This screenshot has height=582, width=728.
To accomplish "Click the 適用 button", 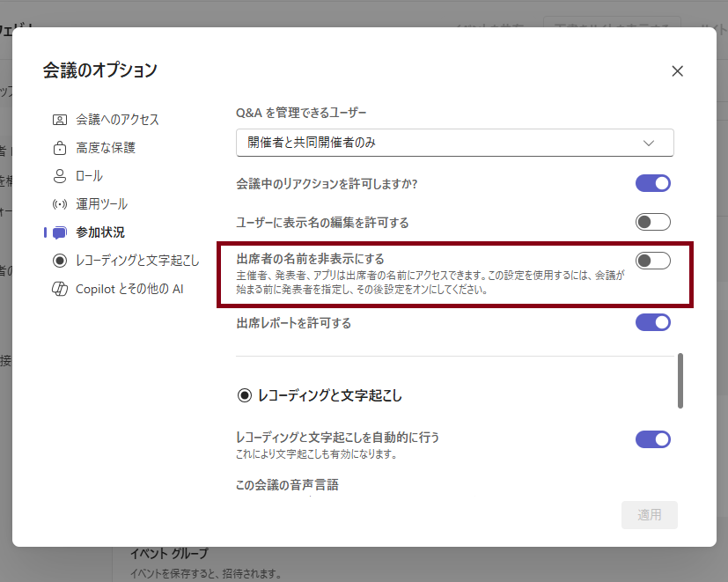I will click(x=649, y=515).
